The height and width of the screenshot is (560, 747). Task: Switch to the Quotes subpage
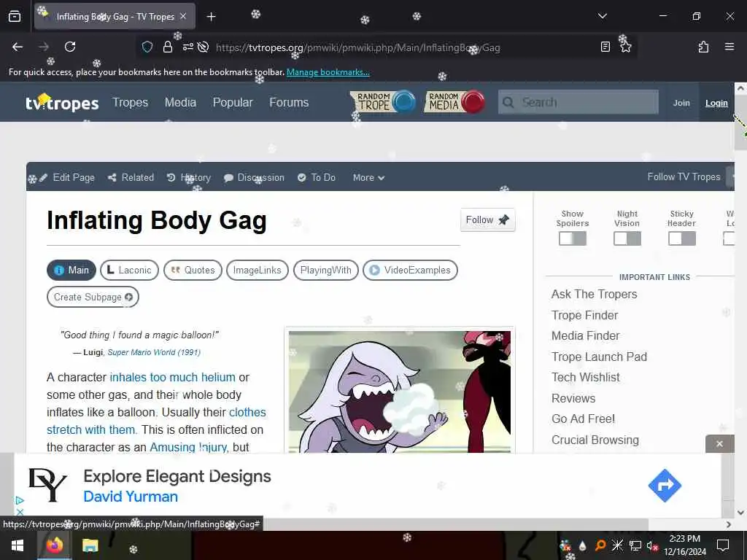[x=193, y=270]
